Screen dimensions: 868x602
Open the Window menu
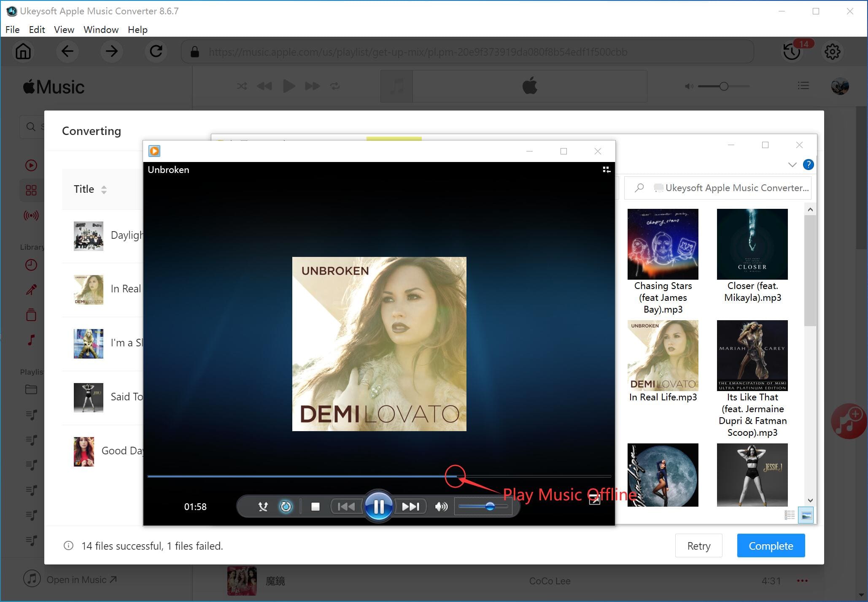click(x=101, y=30)
